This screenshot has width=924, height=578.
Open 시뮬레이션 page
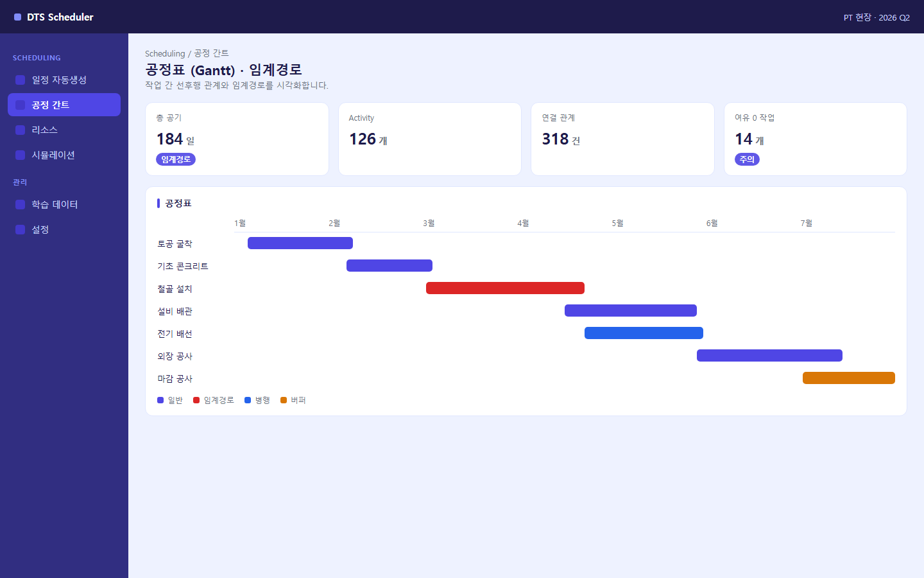pyautogui.click(x=64, y=155)
